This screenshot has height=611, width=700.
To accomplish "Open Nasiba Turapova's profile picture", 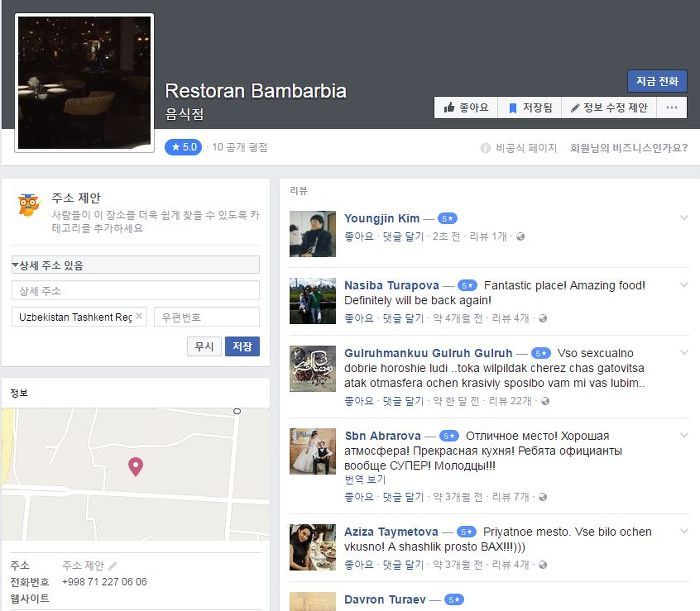I will 312,301.
